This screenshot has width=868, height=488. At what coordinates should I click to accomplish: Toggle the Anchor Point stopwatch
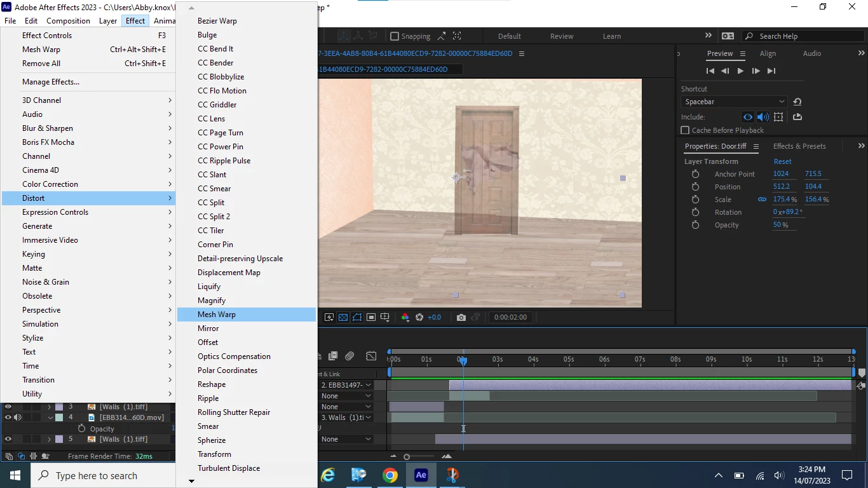coord(695,174)
